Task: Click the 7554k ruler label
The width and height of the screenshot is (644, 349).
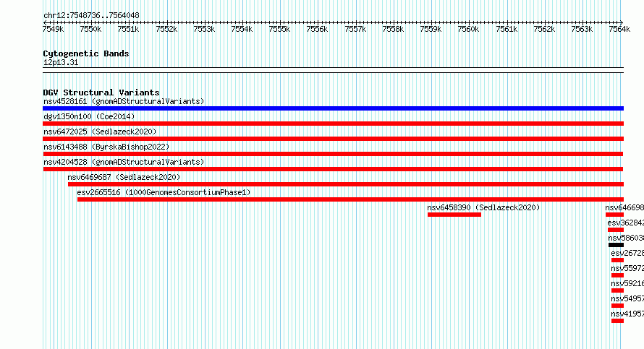Action: coord(242,29)
